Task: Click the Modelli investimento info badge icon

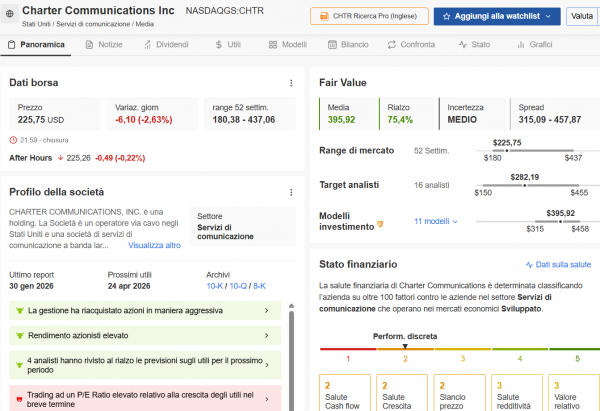Action: click(x=380, y=223)
